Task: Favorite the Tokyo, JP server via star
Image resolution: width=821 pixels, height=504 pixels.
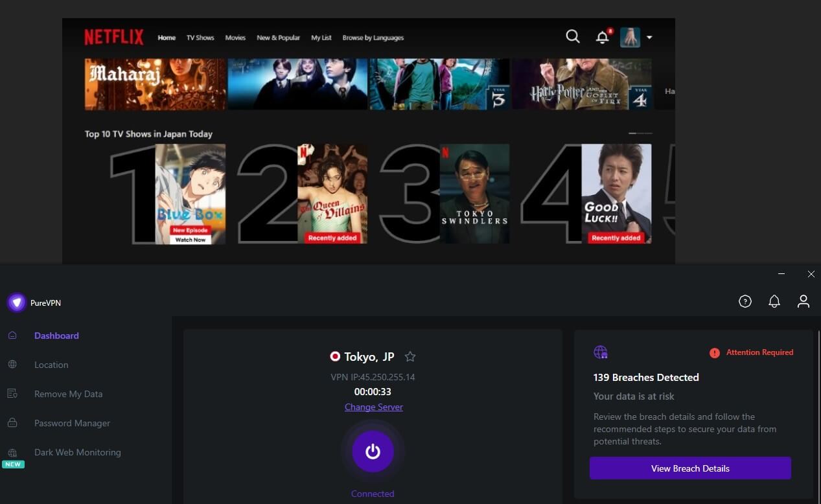Action: [410, 356]
